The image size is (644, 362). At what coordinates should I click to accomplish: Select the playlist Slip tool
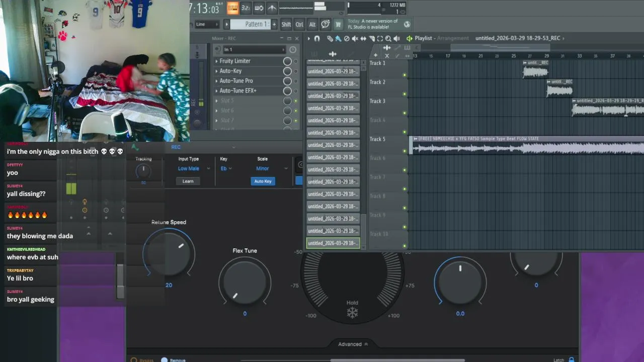pyautogui.click(x=363, y=38)
